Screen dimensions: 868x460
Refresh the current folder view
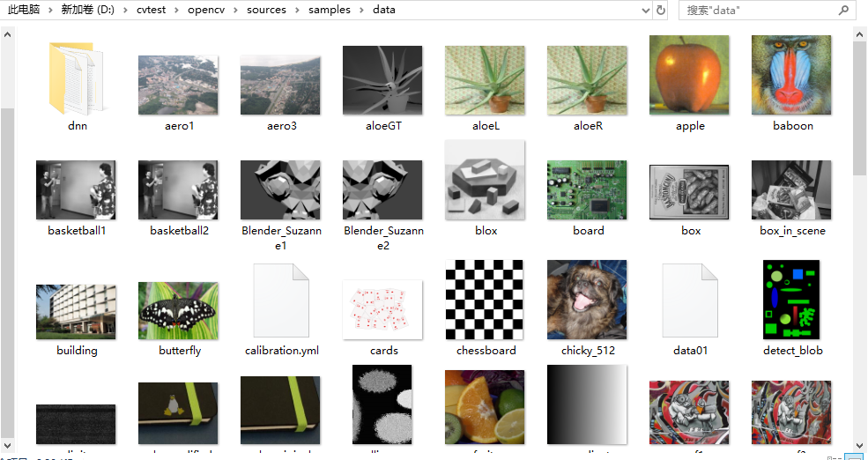tap(660, 10)
